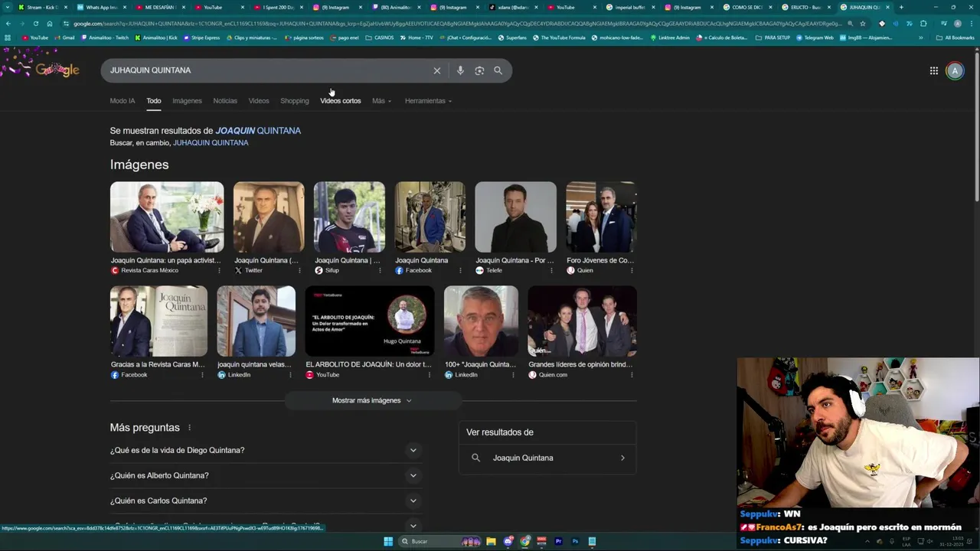Viewport: 980px width, 551px height.
Task: Select the Imágenes search tab
Action: click(x=187, y=101)
